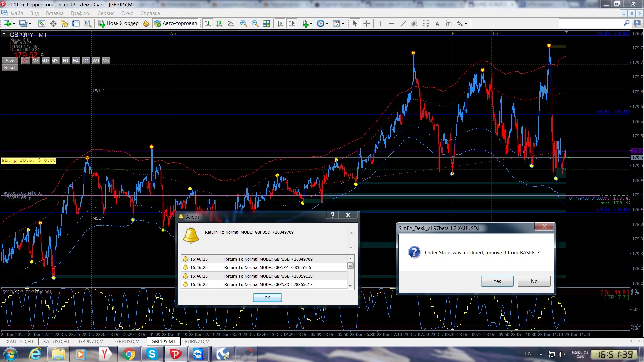Draw a vertical line tool
This screenshot has height=362, width=644.
point(380,23)
